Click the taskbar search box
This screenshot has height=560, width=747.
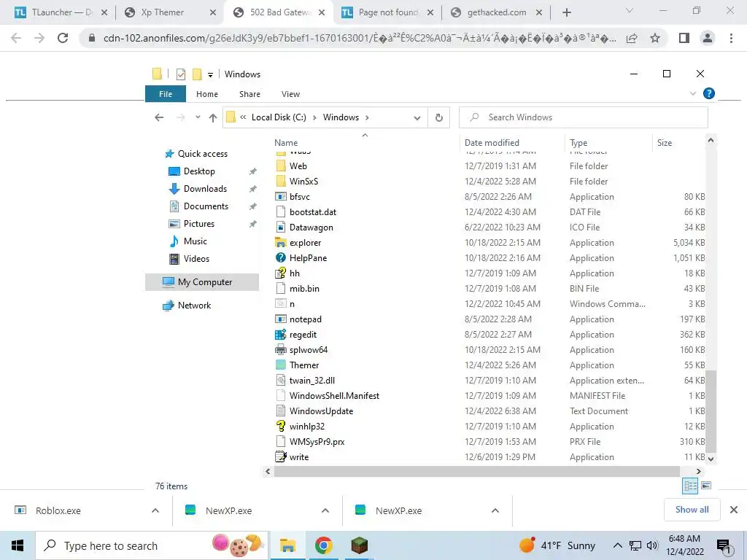point(152,545)
